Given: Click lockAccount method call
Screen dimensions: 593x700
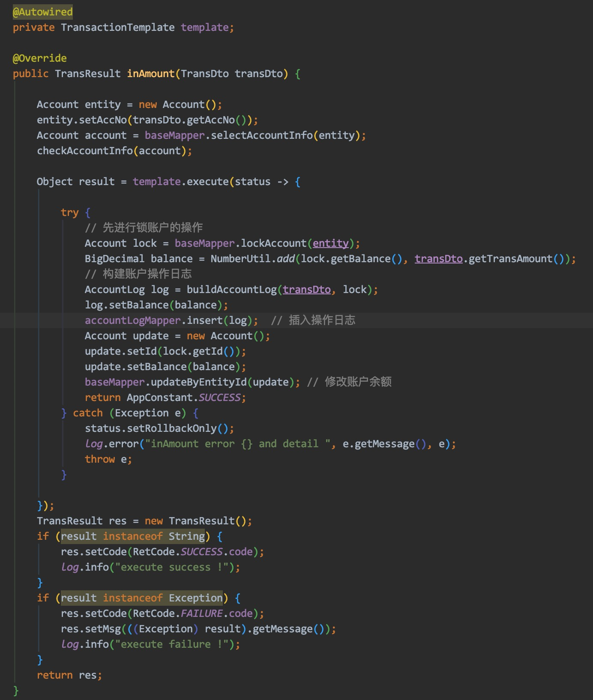Looking at the screenshot, I should (x=274, y=243).
